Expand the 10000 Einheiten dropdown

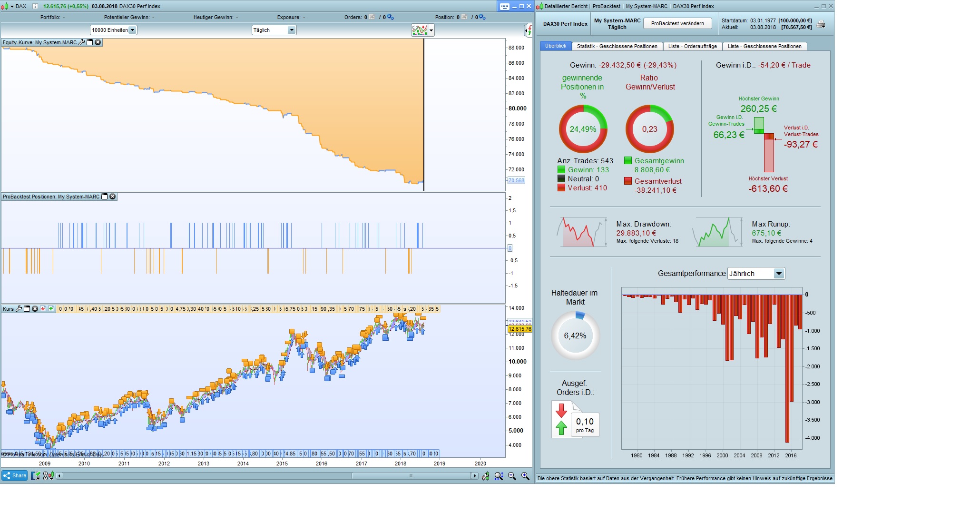(132, 30)
